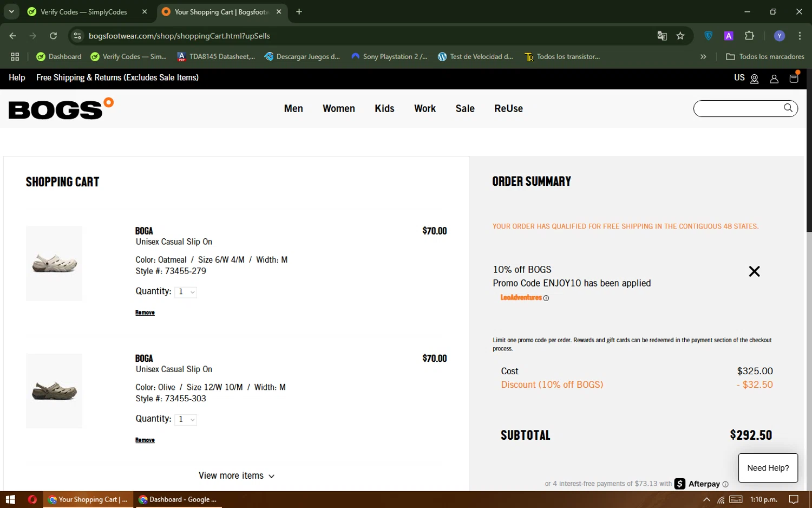Show more bookmarks chevron

(x=703, y=56)
